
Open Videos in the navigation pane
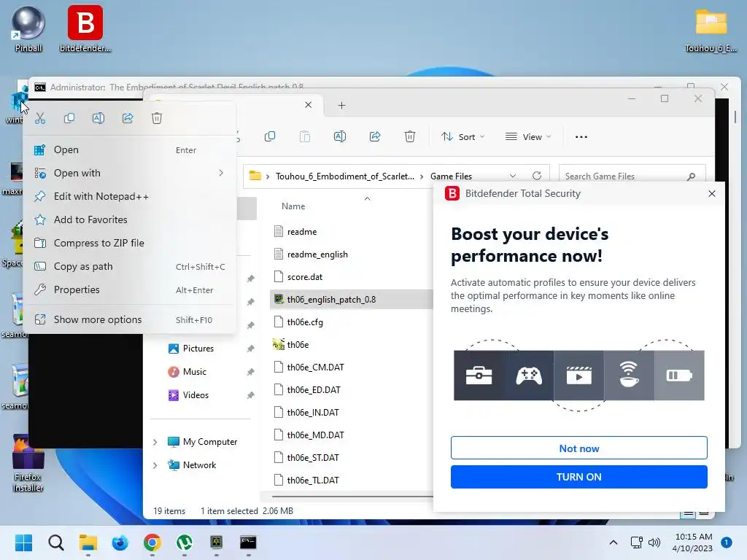196,395
